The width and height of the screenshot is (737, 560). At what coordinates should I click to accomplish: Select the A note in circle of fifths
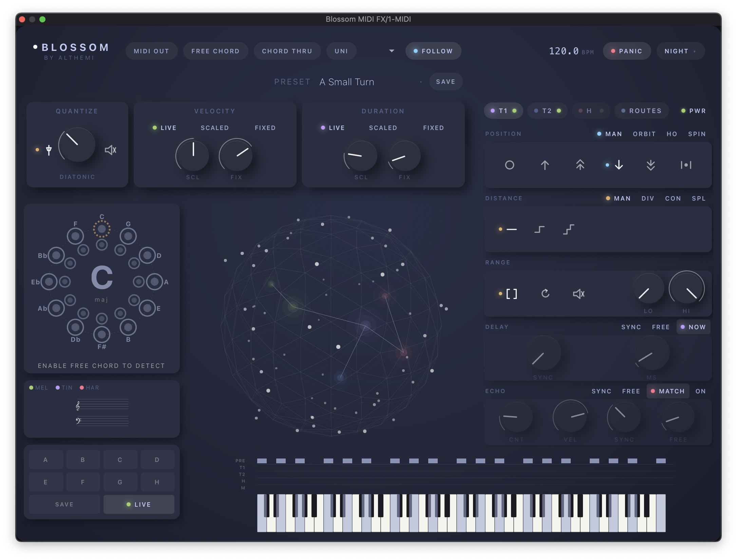[155, 282]
